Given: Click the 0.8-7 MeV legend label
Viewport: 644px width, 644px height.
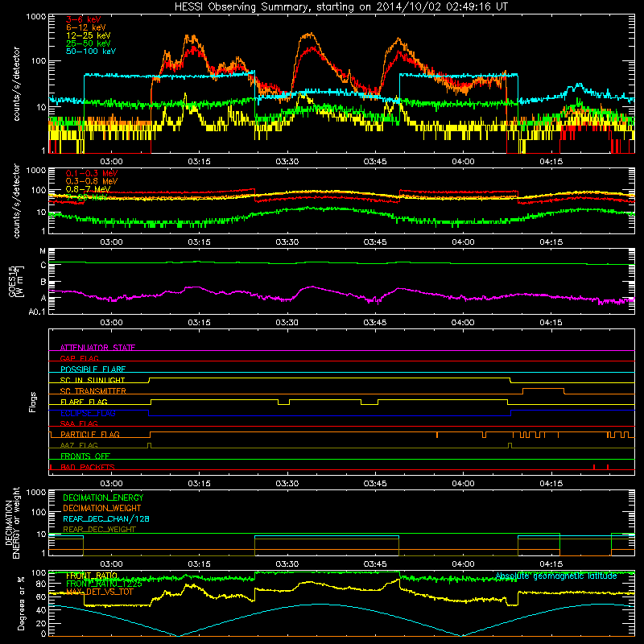Looking at the screenshot, I should coord(88,189).
